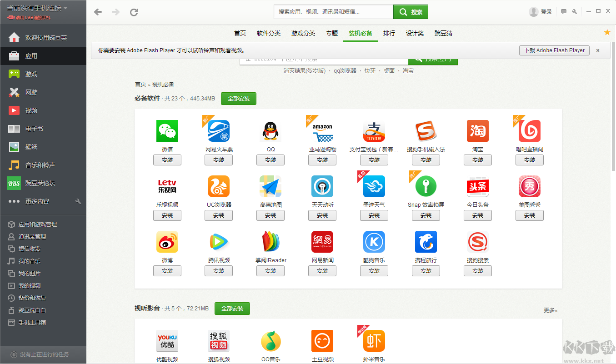Screen dimensions: 616x364
Task: Open the message bubble icon in title bar
Action: point(564,12)
